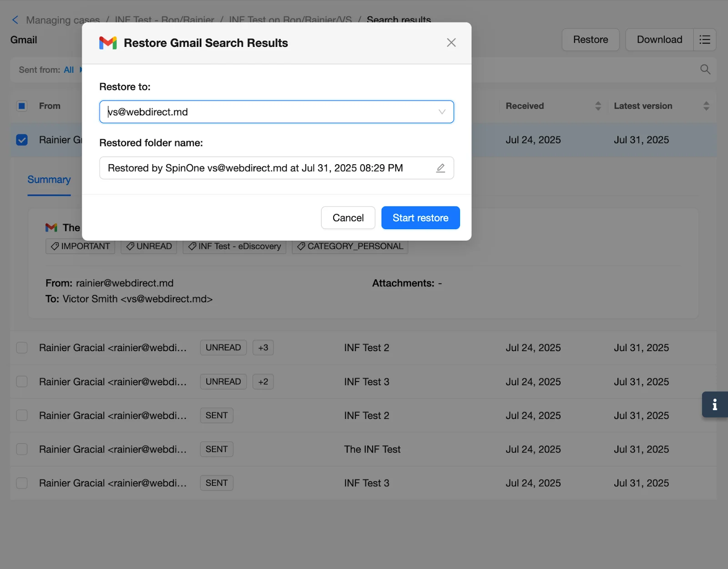This screenshot has height=569, width=728.
Task: Click the list view icon beside Download
Action: coord(705,40)
